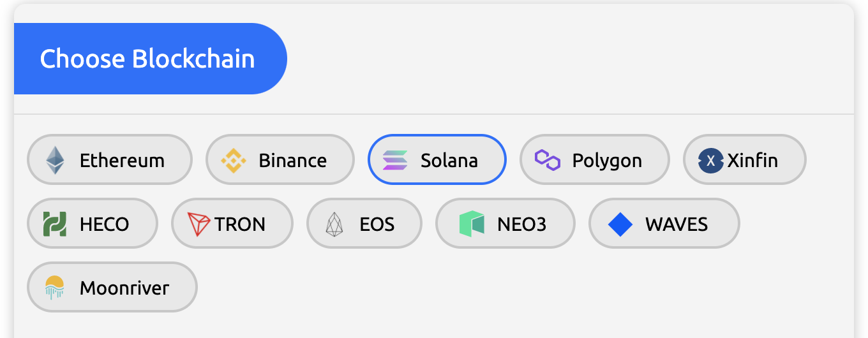Click the dark blue Xinfin X icon

coord(710,160)
